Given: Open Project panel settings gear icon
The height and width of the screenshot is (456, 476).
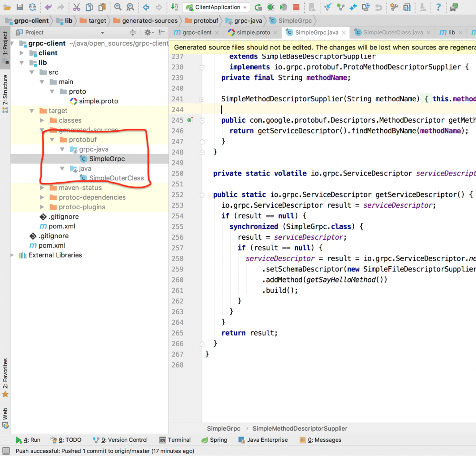Looking at the screenshot, I should point(148,32).
